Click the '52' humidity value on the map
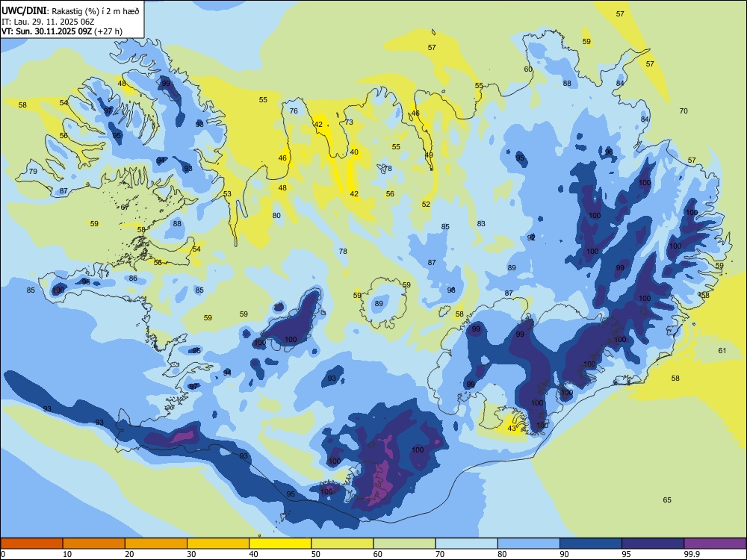The image size is (747, 560). (x=426, y=205)
